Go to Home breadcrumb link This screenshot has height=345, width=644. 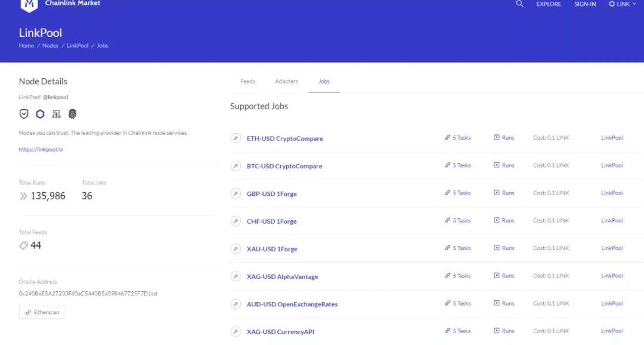(x=26, y=45)
